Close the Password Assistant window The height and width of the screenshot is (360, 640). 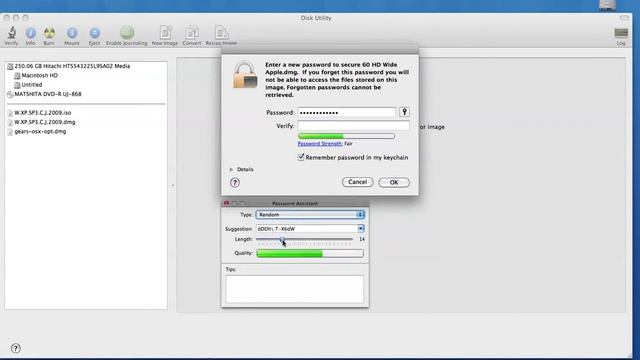pyautogui.click(x=227, y=203)
